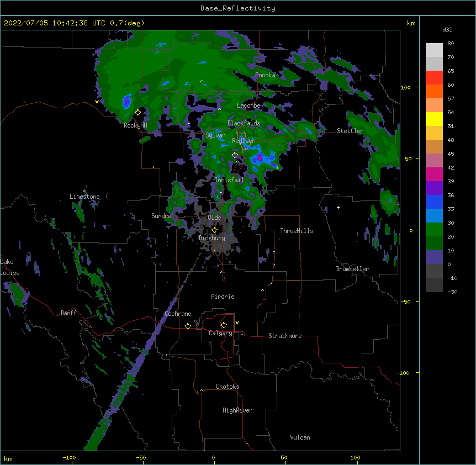The height and width of the screenshot is (465, 476).
Task: Select the yellow diamond marker under Olds
Action: click(x=214, y=230)
